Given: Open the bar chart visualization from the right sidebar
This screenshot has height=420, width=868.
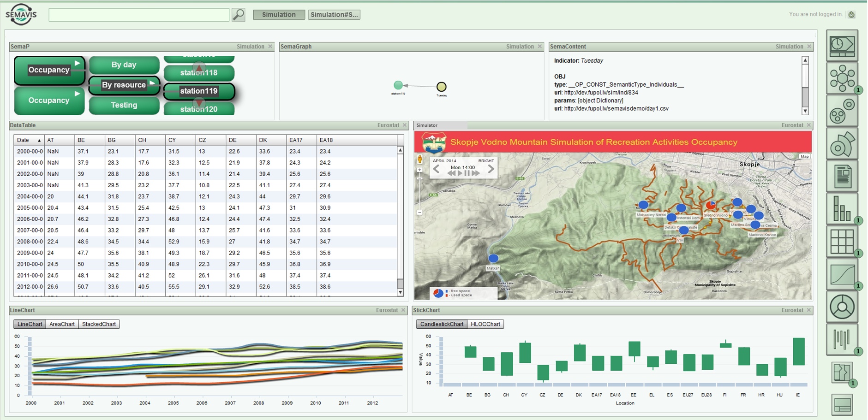Looking at the screenshot, I should (842, 207).
